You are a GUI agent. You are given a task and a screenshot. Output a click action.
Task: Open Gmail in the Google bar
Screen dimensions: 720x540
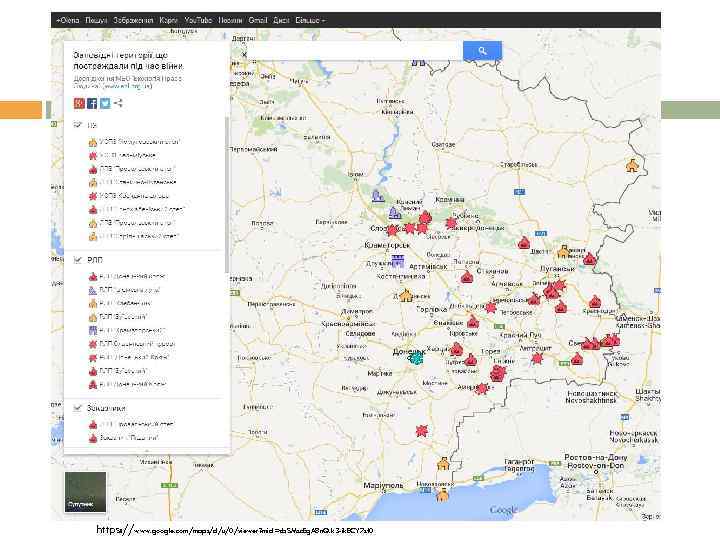[x=258, y=20]
